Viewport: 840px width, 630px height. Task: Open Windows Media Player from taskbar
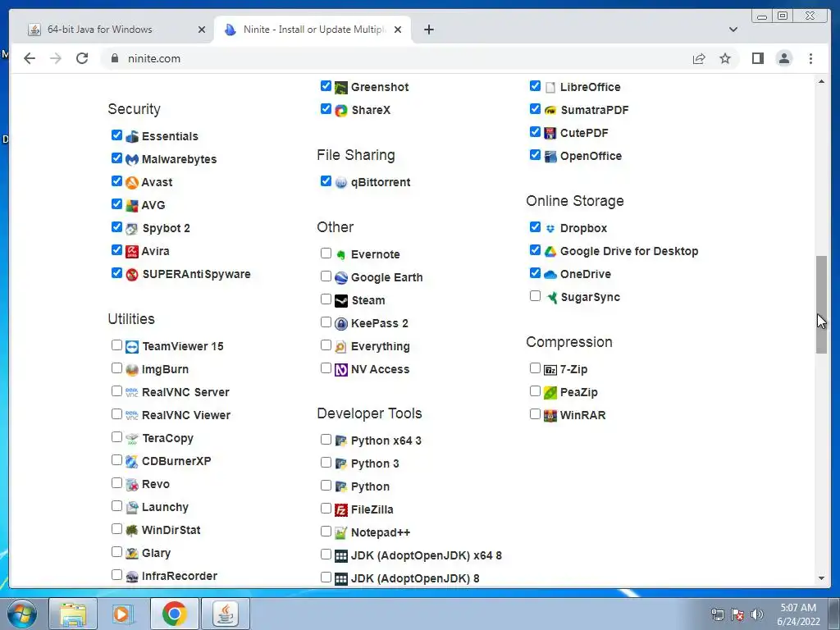click(123, 614)
